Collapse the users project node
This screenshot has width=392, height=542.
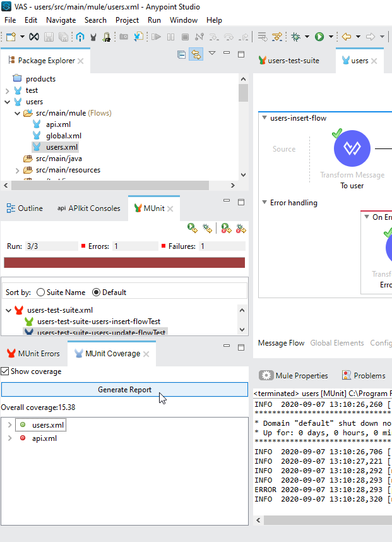7,102
